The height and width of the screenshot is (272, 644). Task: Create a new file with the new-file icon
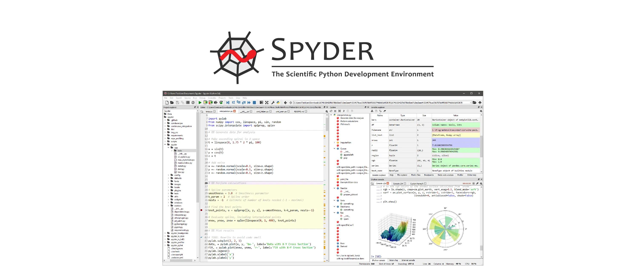coord(167,102)
